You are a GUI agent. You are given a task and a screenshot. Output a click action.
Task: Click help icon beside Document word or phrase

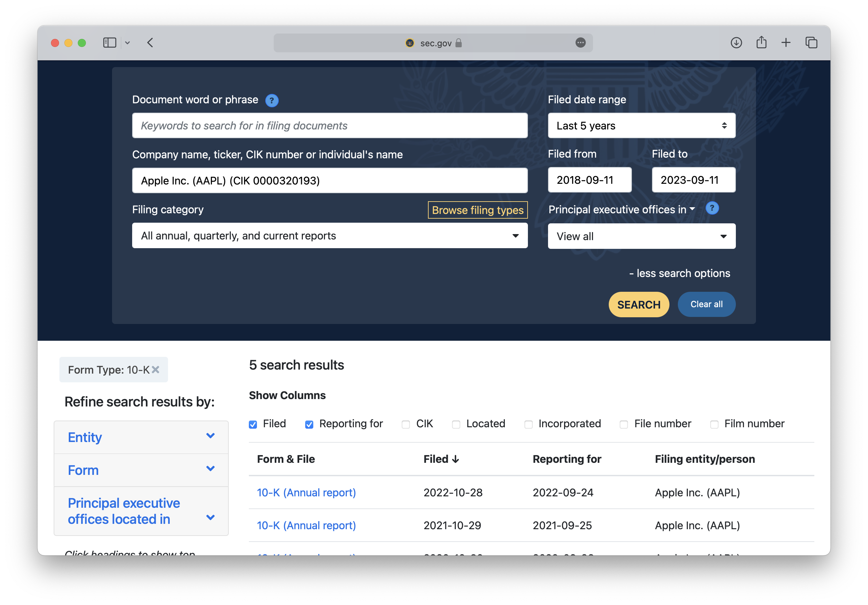(271, 100)
